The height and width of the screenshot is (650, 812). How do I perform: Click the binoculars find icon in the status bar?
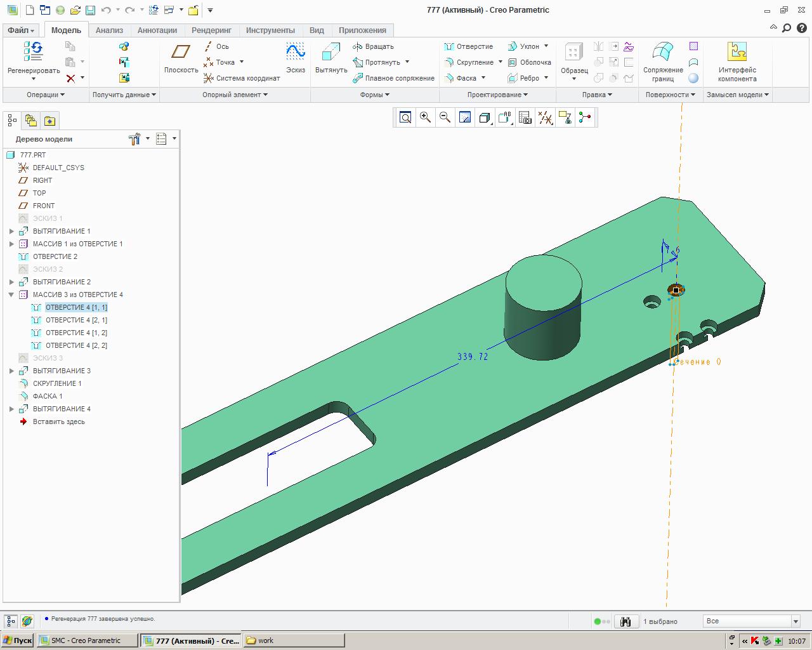point(625,621)
